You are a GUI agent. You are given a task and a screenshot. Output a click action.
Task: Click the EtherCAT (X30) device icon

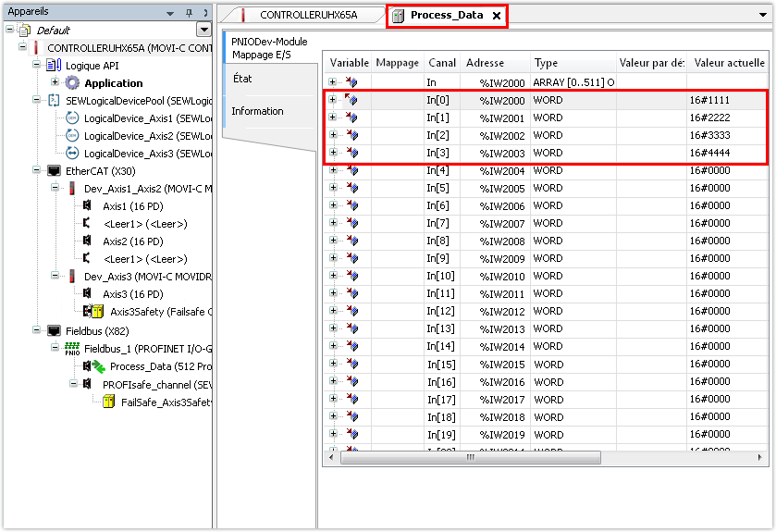click(x=55, y=171)
